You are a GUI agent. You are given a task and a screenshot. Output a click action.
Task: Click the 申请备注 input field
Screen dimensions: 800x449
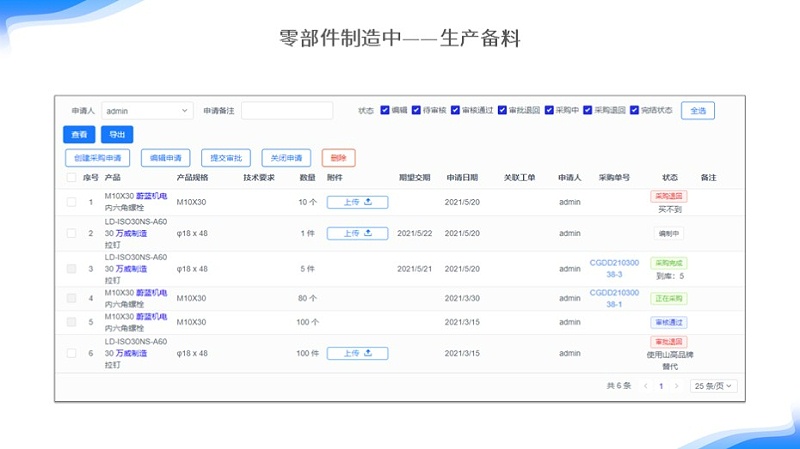point(287,111)
